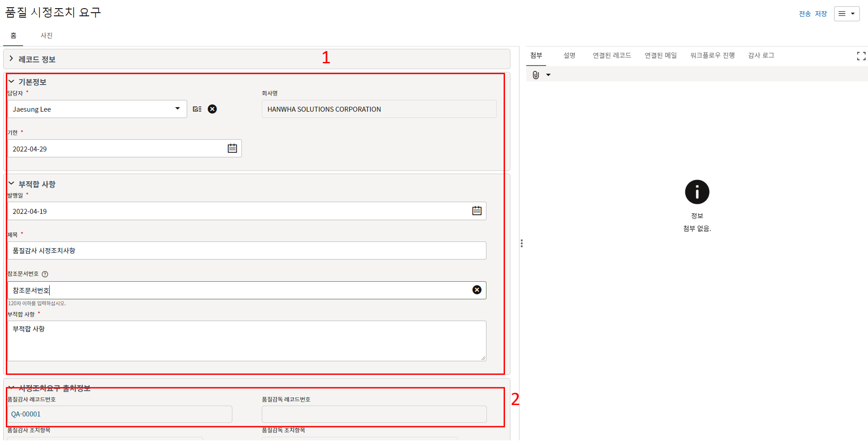Collapse the 부적합 사항 section
This screenshot has width=868, height=443.
11,184
